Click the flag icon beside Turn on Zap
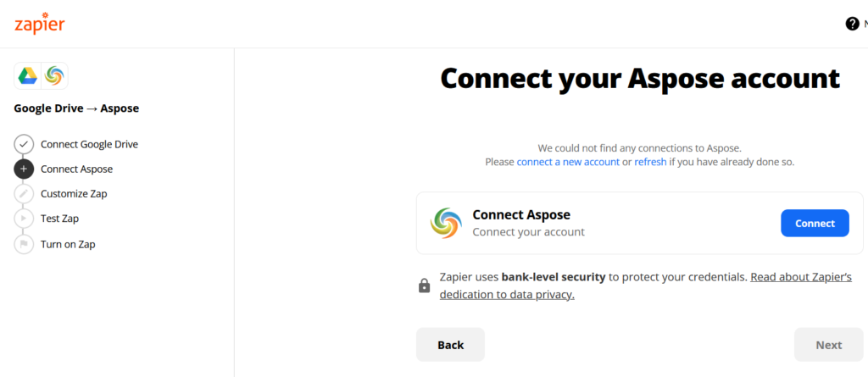 coord(24,244)
